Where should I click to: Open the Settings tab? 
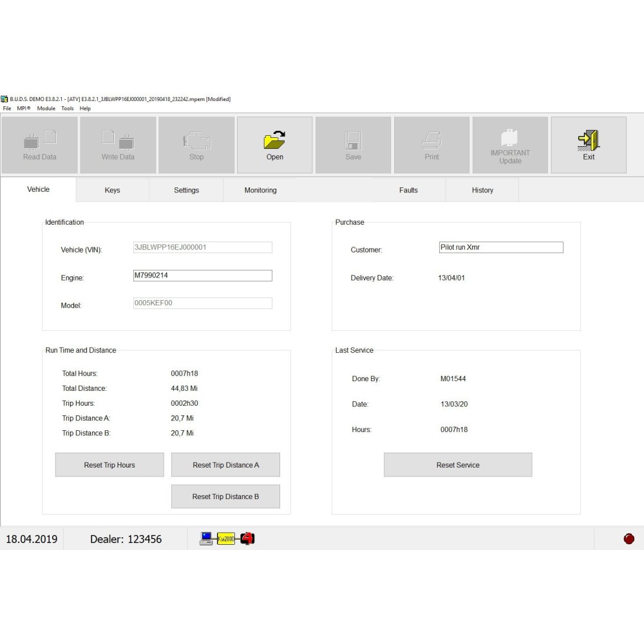pos(187,191)
